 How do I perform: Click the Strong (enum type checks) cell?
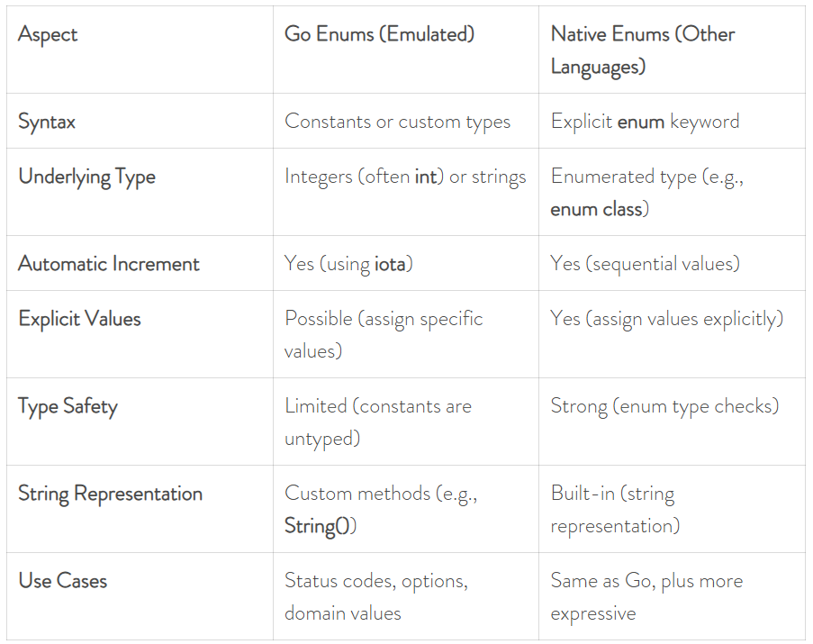pos(672,421)
